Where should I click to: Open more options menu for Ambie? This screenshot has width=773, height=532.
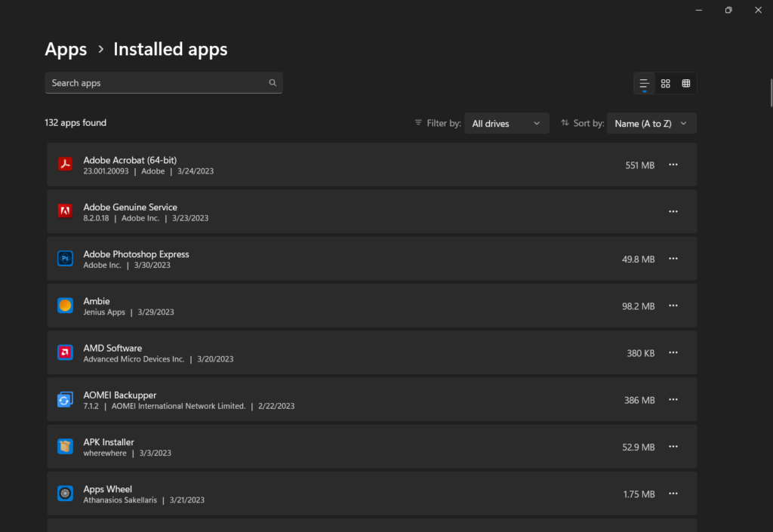coord(673,306)
